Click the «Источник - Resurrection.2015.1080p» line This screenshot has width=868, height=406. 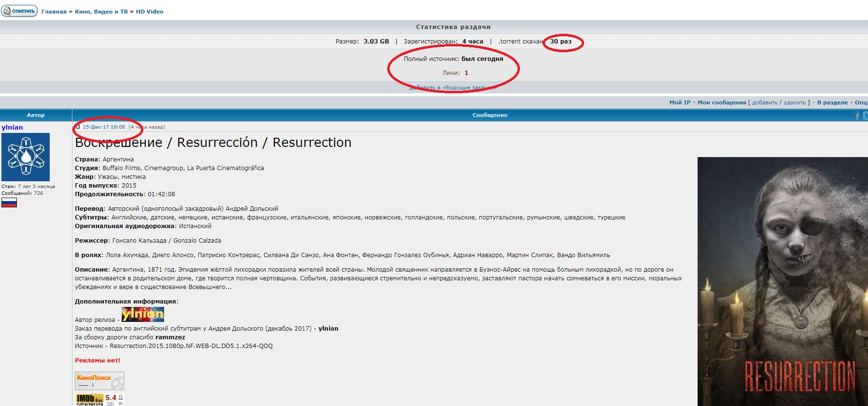pyautogui.click(x=174, y=346)
